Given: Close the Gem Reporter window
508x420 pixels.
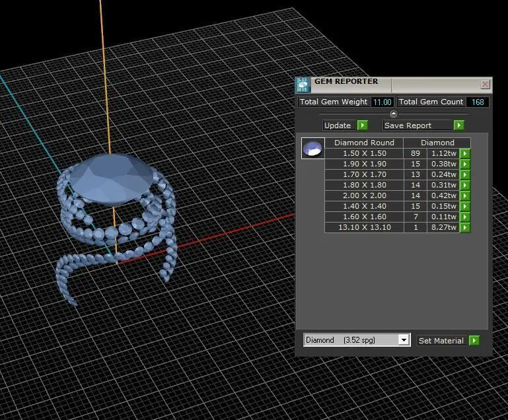Looking at the screenshot, I should tap(485, 85).
